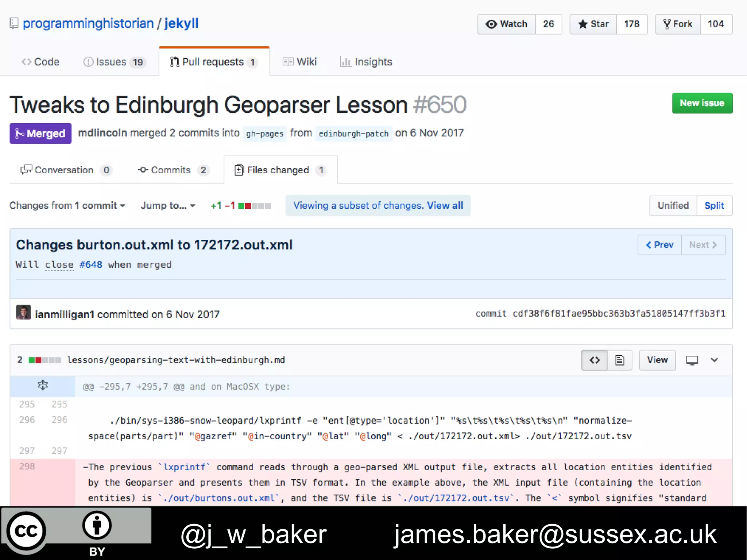Viewport: 747px width, 560px height.
Task: Click the purple Merged status badge
Action: [x=40, y=134]
